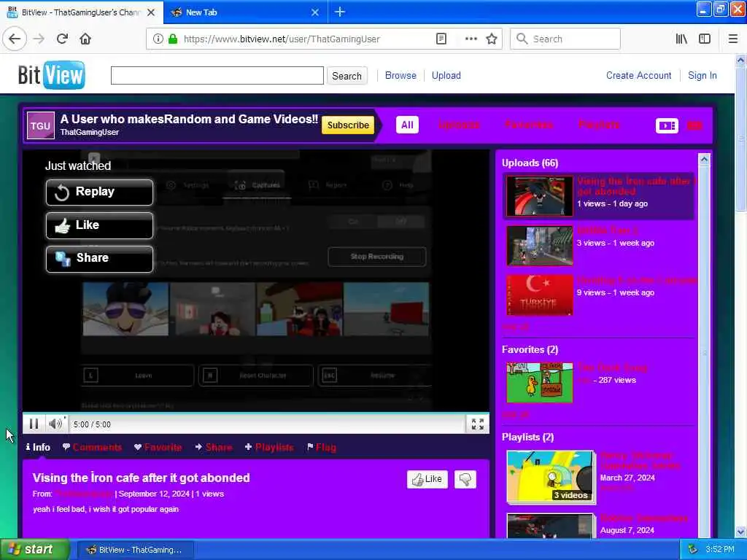Open the Türkiye flag video thumbnail
Viewport: 747px width, 560px height.
point(540,295)
